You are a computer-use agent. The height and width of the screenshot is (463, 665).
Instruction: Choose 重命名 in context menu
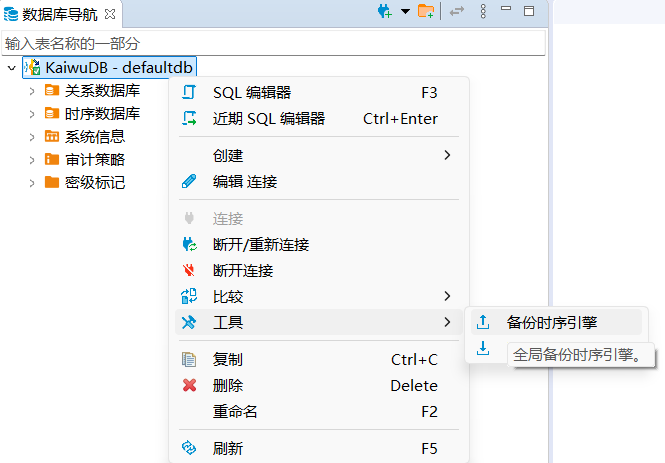coord(319,411)
